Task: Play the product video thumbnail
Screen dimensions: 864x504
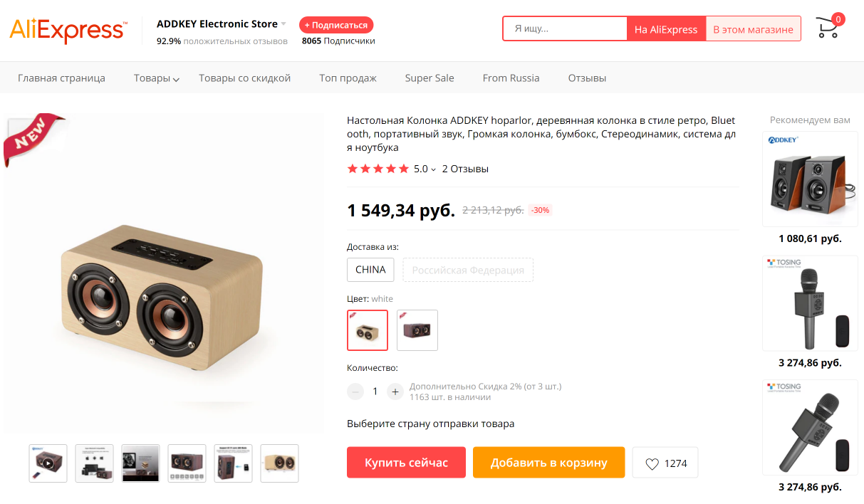Action: point(48,463)
